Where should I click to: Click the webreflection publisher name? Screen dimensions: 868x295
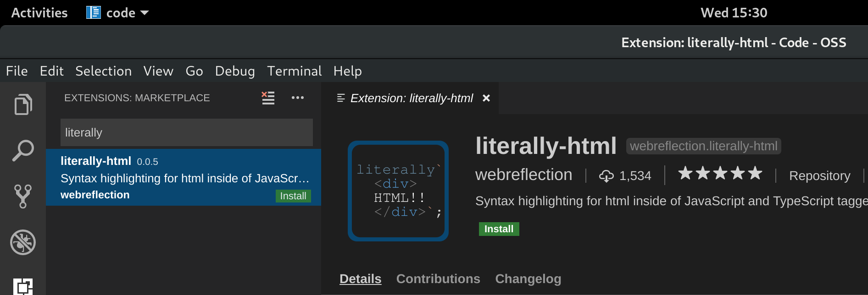(x=524, y=175)
